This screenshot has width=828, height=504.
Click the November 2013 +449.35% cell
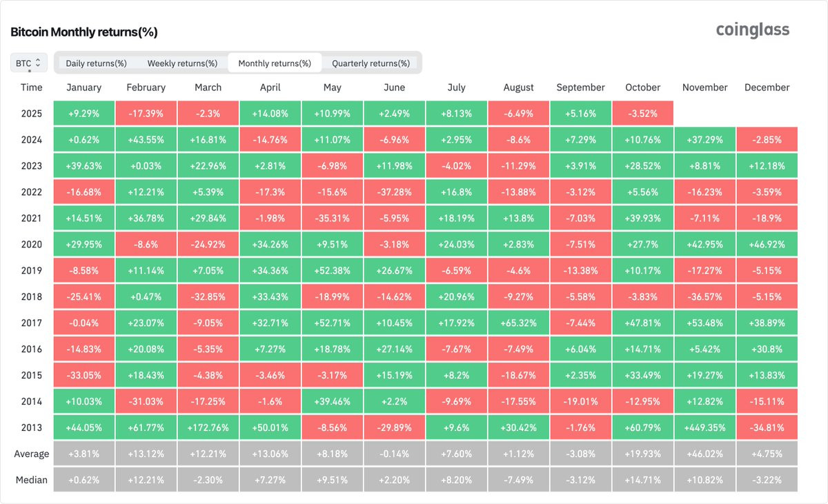pos(704,427)
